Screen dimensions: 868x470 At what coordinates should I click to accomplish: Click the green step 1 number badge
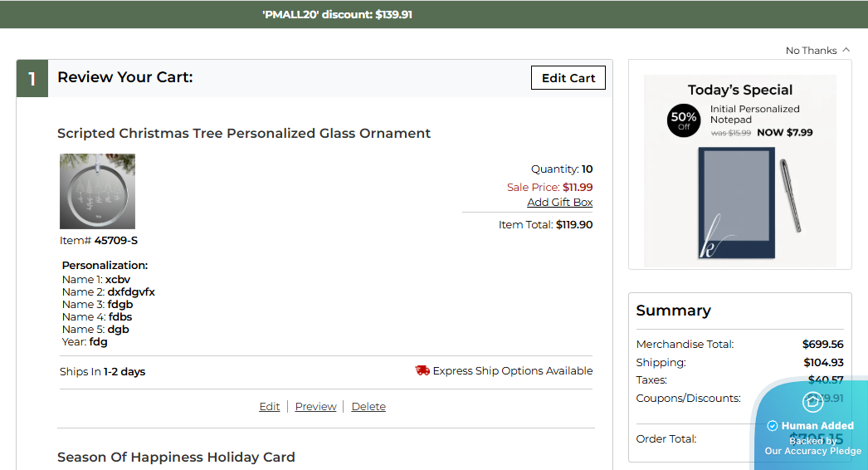(32, 79)
